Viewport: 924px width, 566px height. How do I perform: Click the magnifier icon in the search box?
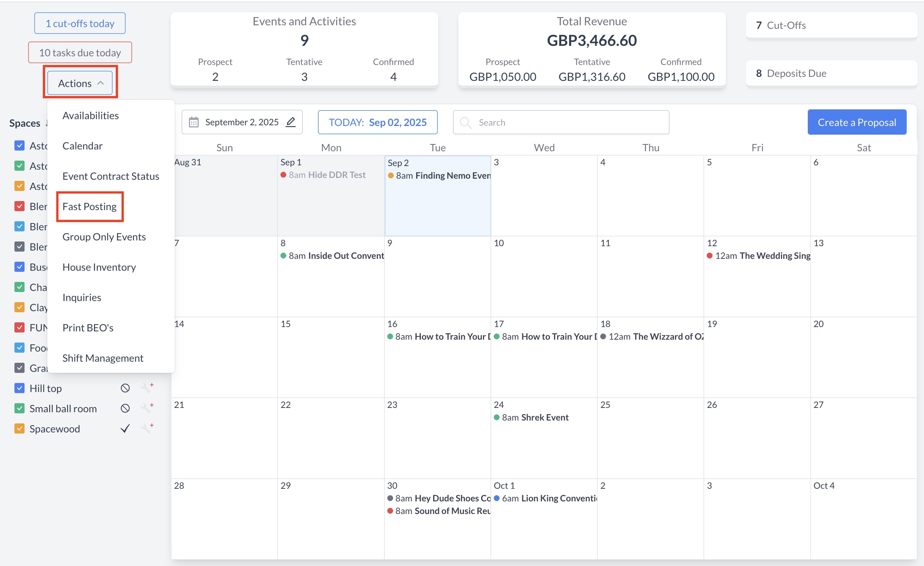coord(465,122)
